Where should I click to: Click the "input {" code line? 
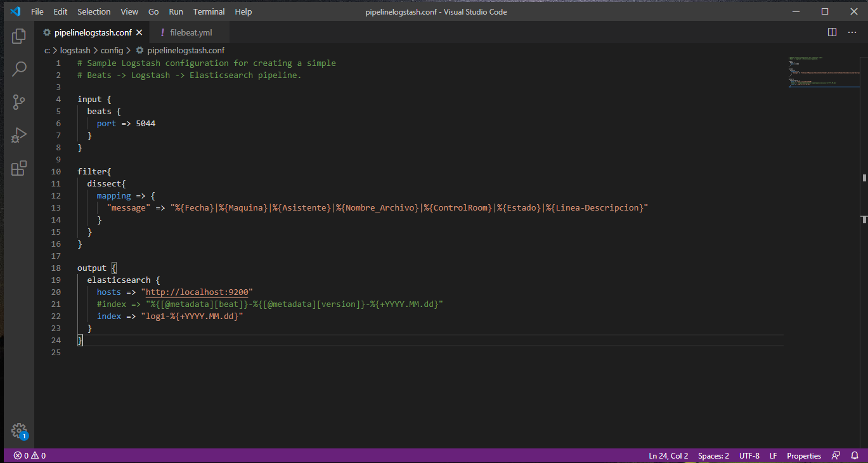click(94, 100)
